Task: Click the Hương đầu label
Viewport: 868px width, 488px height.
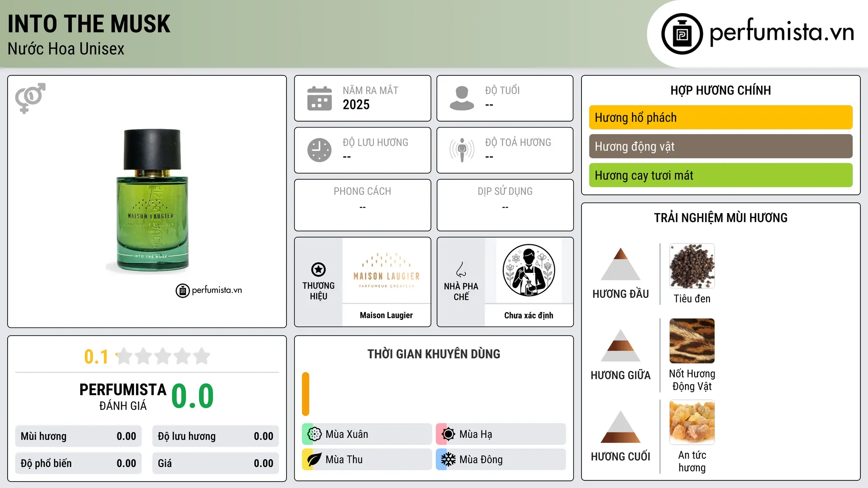Action: pyautogui.click(x=620, y=294)
